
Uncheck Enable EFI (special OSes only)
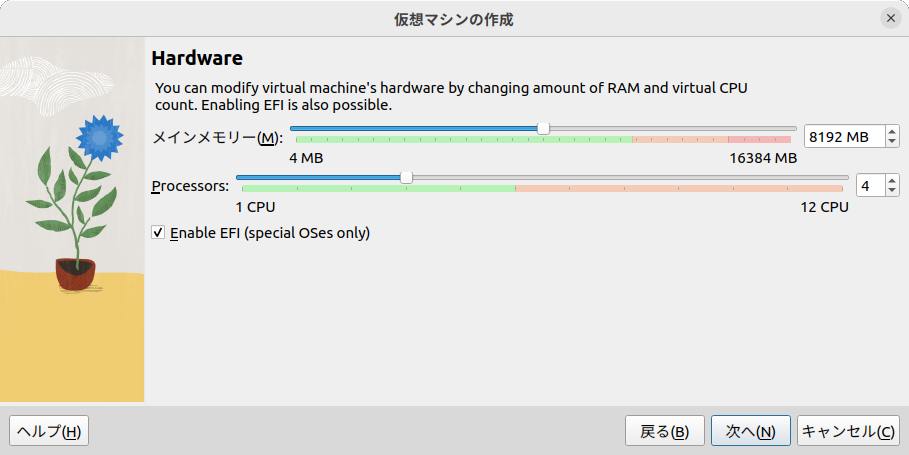pyautogui.click(x=158, y=233)
